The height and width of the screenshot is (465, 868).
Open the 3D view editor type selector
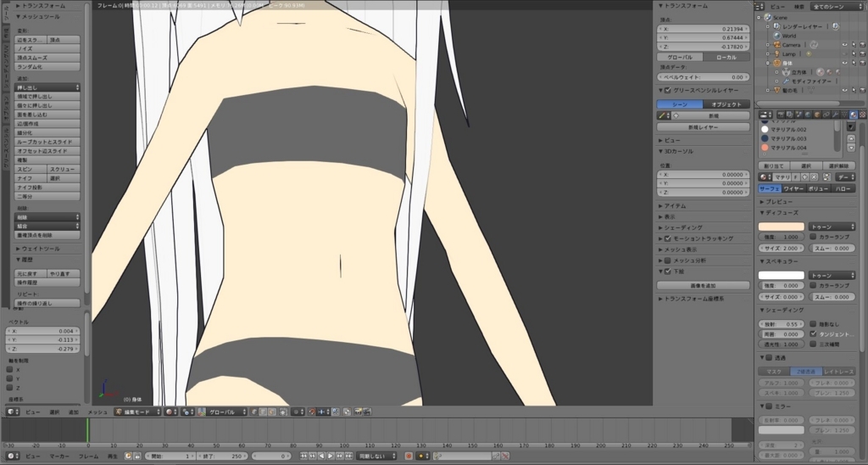tap(12, 412)
